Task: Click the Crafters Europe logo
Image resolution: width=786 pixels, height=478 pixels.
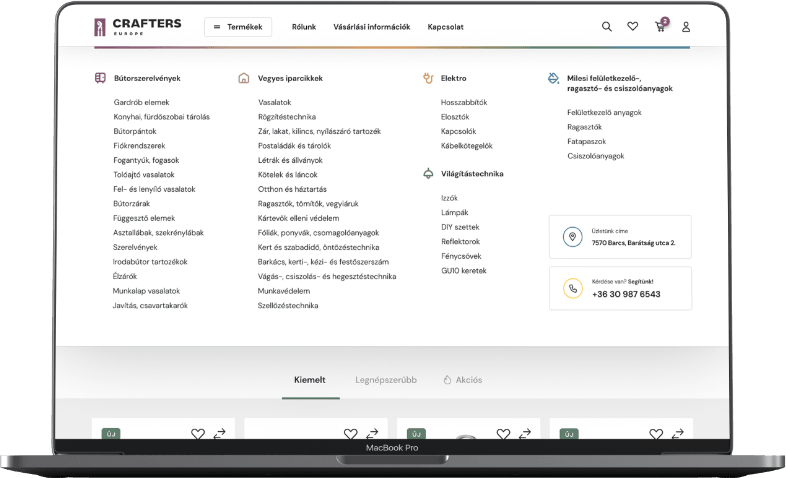Action: [138, 27]
